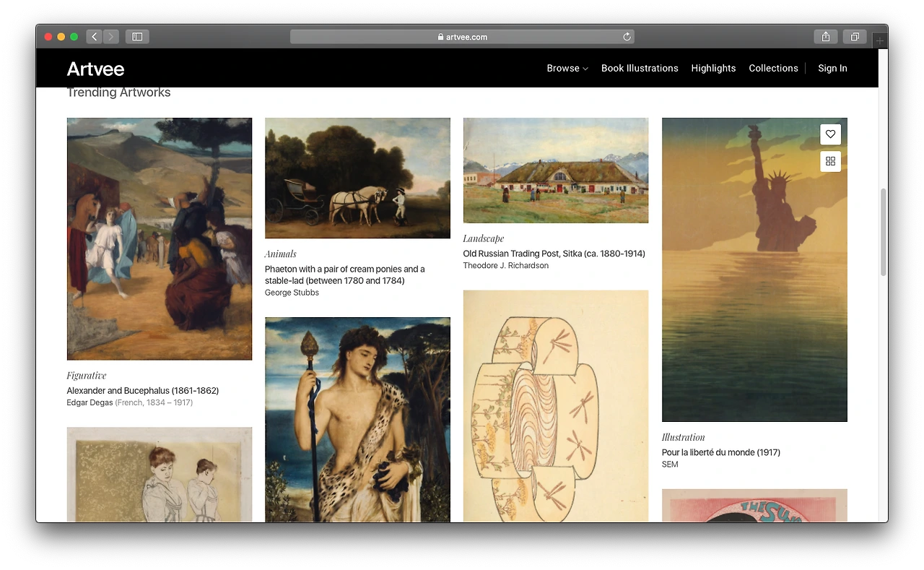The image size is (924, 570).
Task: Select the Illustration category link
Action: pyautogui.click(x=684, y=437)
